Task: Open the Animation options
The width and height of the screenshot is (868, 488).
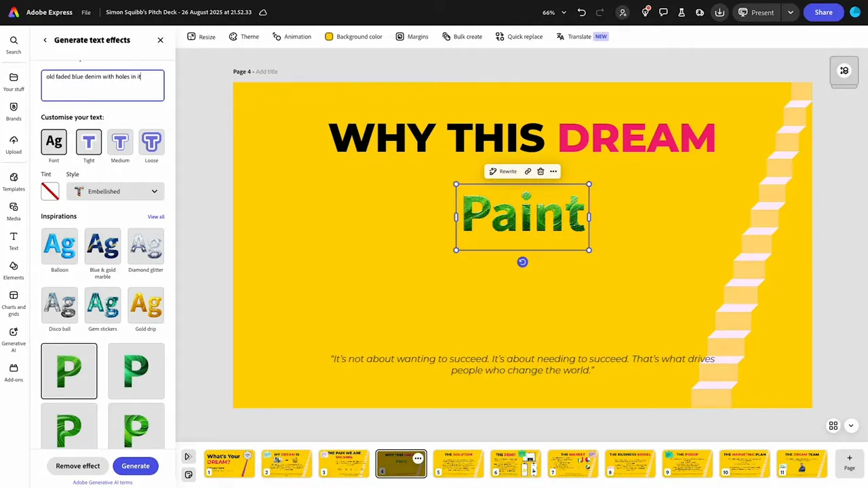Action: [x=292, y=37]
